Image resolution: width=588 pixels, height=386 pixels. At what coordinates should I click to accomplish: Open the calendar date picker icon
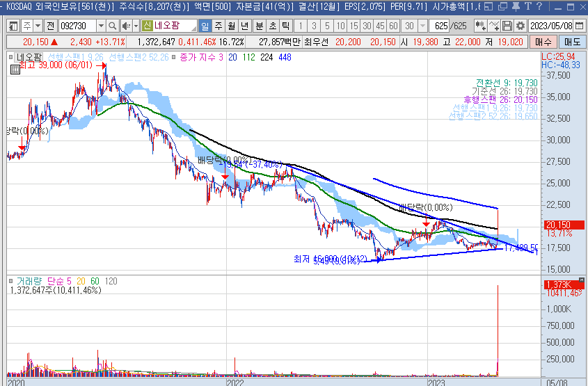(579, 26)
